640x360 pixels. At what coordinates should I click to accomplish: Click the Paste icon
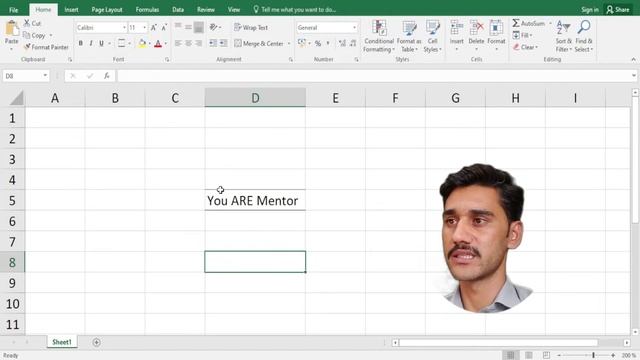click(12, 29)
